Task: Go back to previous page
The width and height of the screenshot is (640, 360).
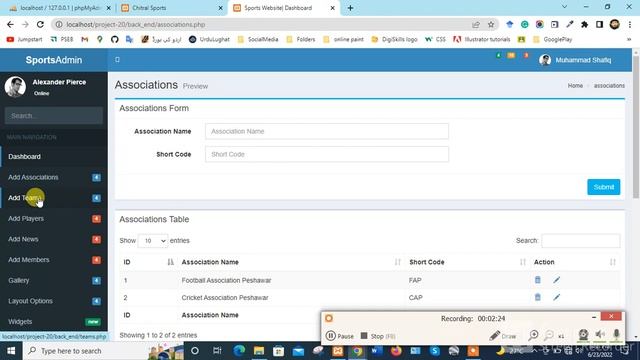Action: [x=10, y=24]
